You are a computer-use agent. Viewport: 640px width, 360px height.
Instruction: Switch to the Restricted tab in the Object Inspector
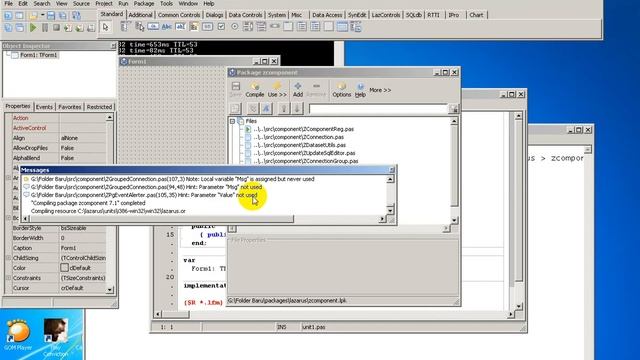point(99,107)
